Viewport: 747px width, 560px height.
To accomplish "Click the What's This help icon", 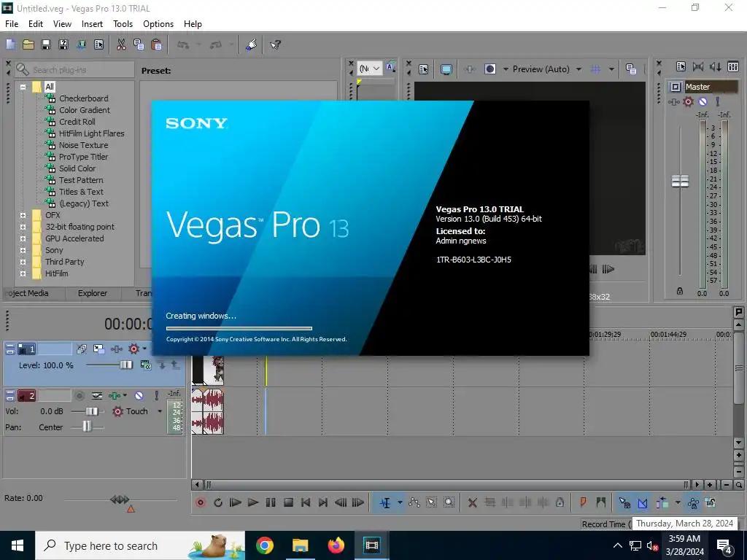I will pos(275,44).
